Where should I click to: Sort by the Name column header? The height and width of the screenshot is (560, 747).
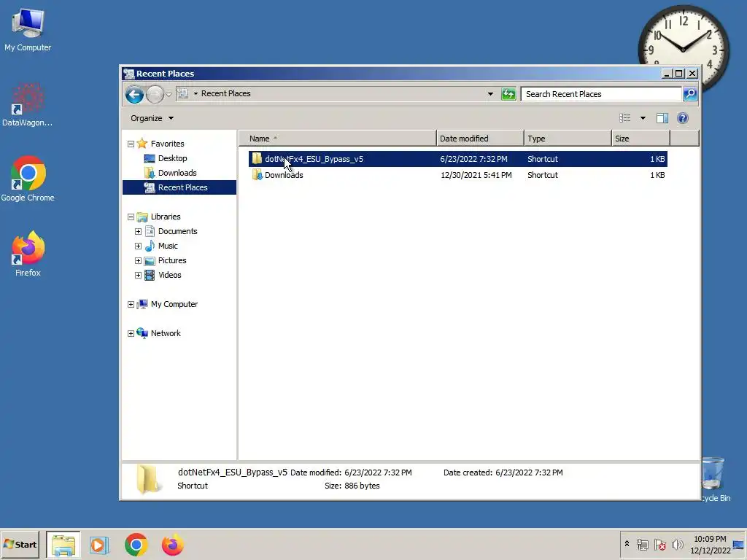pos(337,139)
